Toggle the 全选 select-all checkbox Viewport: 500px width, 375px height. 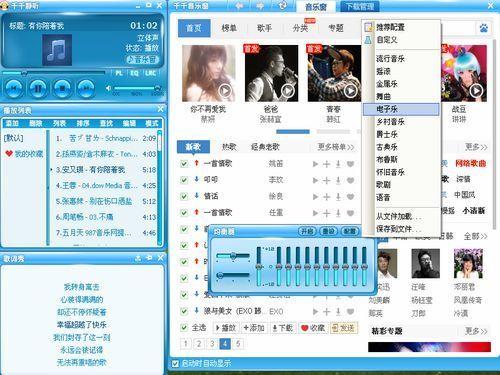pos(184,327)
